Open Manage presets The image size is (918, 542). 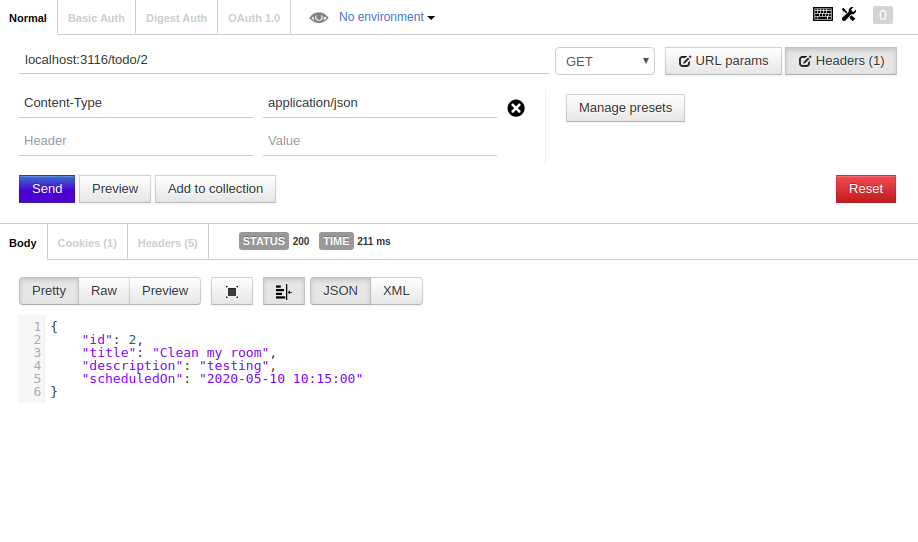click(625, 108)
